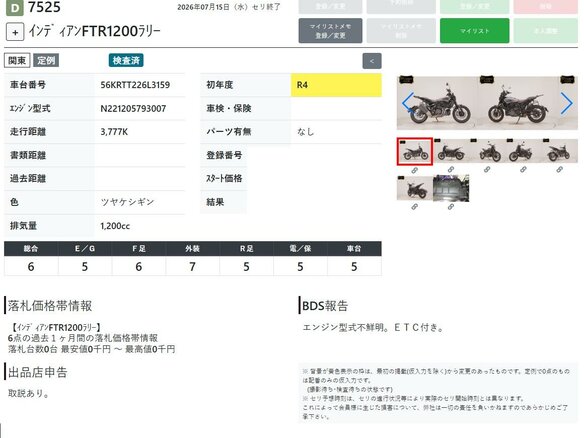
Task: Click the yellow R4 first-year field
Action: click(x=336, y=85)
